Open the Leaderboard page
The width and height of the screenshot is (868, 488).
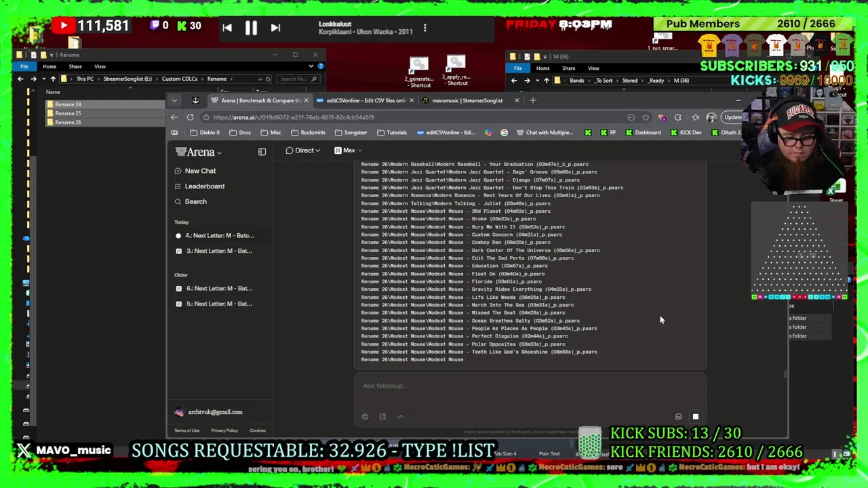tap(199, 186)
